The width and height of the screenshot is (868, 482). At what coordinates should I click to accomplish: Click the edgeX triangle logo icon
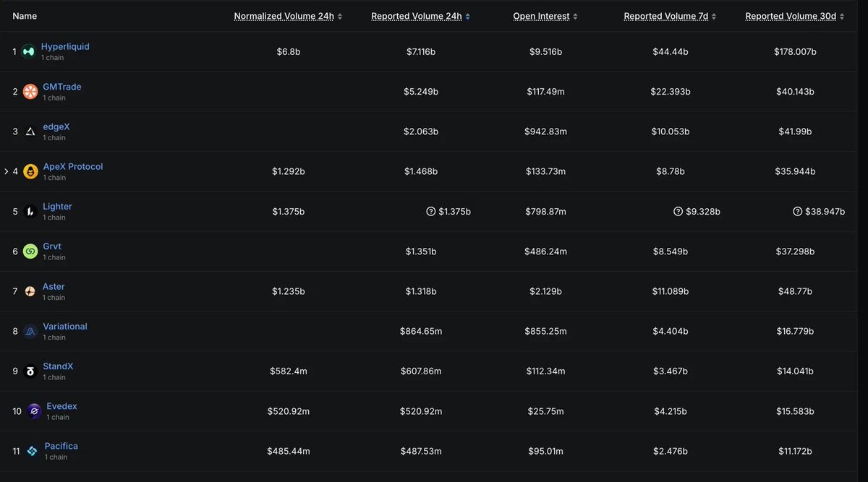(30, 132)
